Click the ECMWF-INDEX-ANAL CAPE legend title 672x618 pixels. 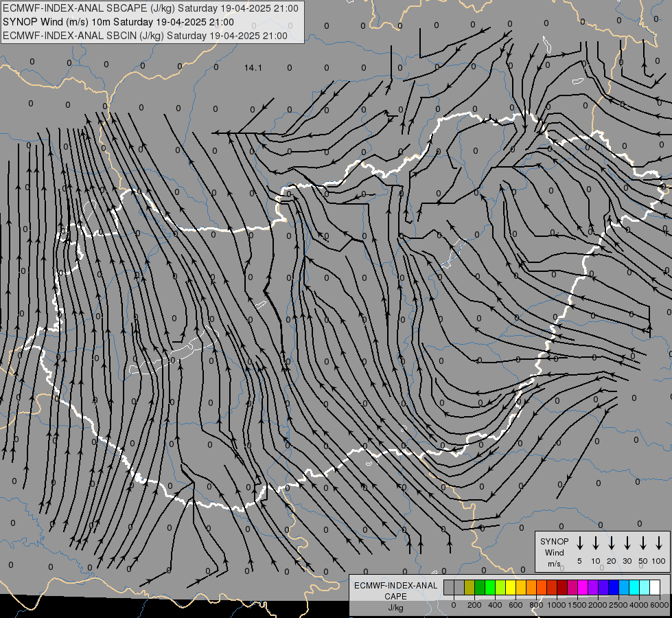tap(396, 591)
